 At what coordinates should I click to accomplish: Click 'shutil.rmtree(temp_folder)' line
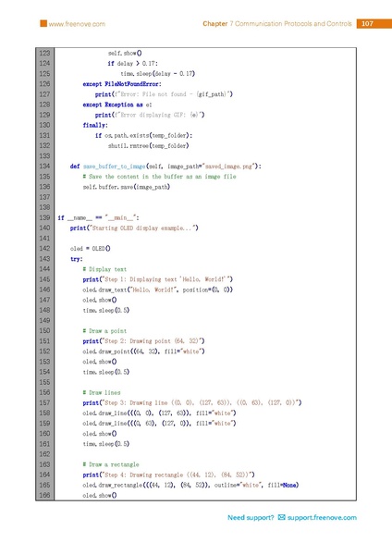[x=148, y=145]
